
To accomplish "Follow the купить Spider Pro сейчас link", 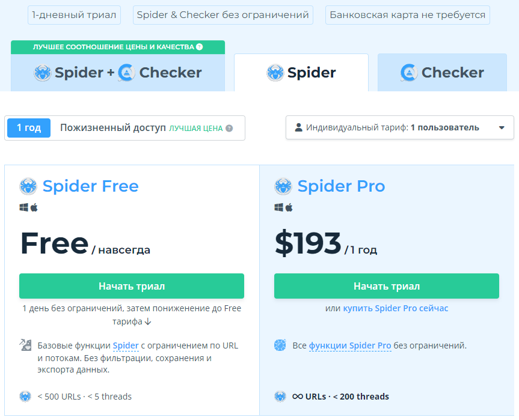I will pyautogui.click(x=395, y=308).
